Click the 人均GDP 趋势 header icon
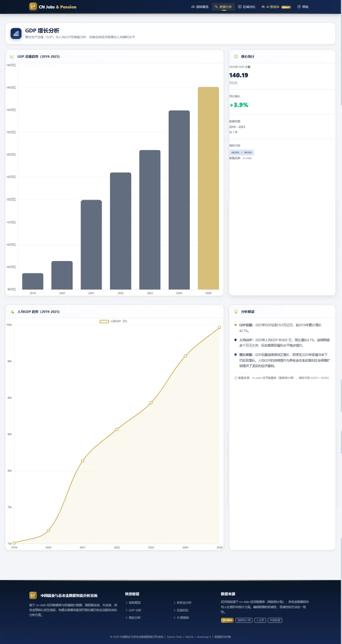The image size is (342, 644). 12,312
